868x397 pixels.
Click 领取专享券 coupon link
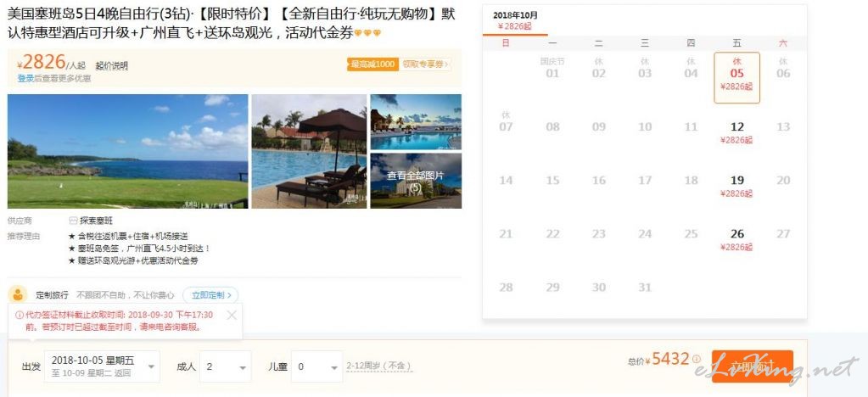click(425, 64)
